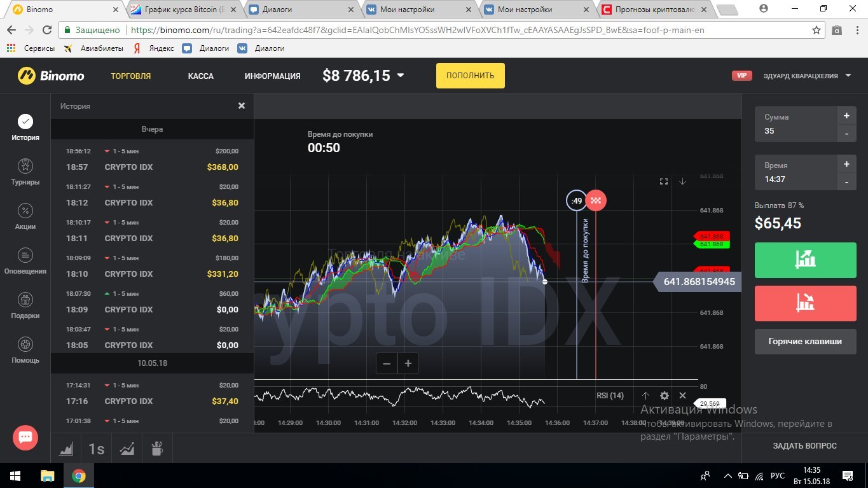This screenshot has height=488, width=868.
Task: Switch РУС keyboard language in tray
Action: 778,475
